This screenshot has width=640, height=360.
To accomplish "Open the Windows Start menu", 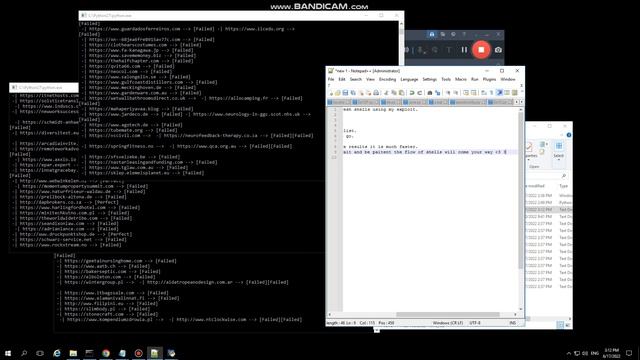I will (x=8, y=353).
